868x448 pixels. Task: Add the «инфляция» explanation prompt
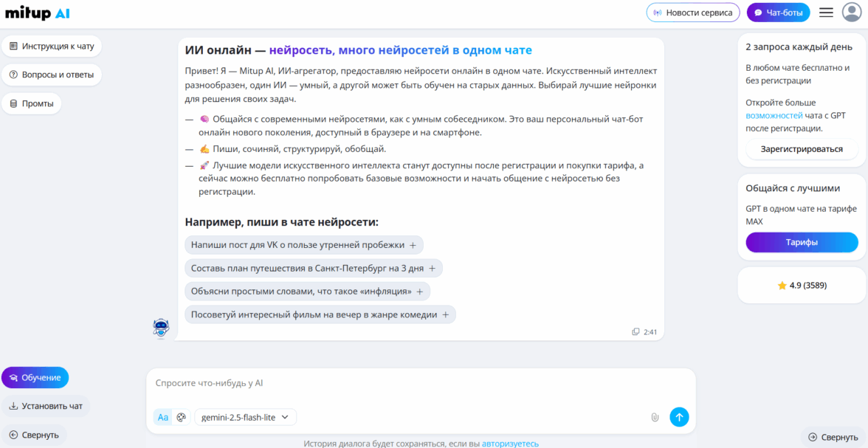pyautogui.click(x=307, y=292)
